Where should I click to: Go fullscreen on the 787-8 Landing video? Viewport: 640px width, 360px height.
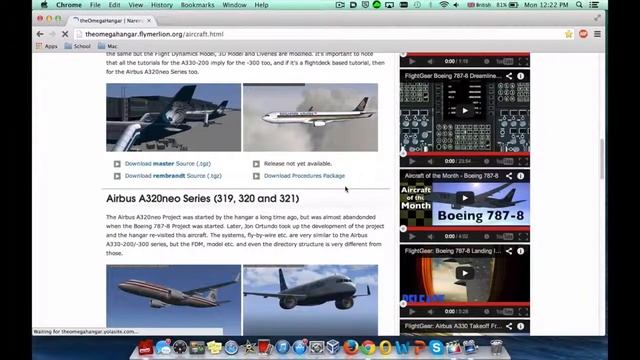(x=523, y=311)
